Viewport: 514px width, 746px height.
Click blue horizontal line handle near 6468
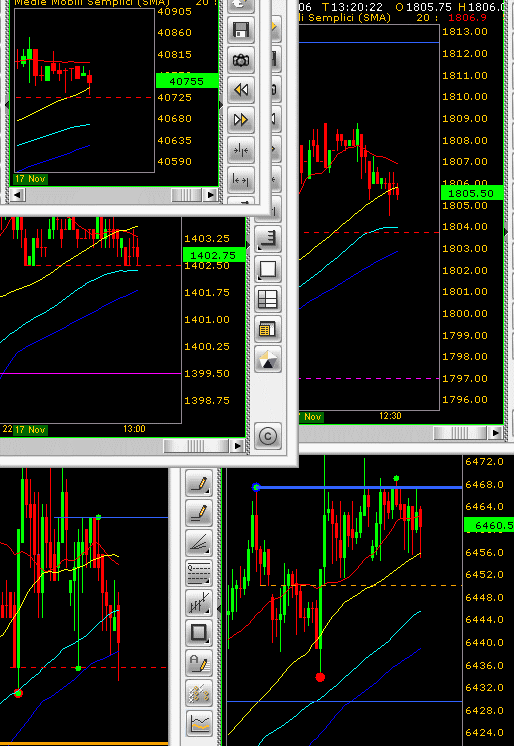click(x=256, y=487)
